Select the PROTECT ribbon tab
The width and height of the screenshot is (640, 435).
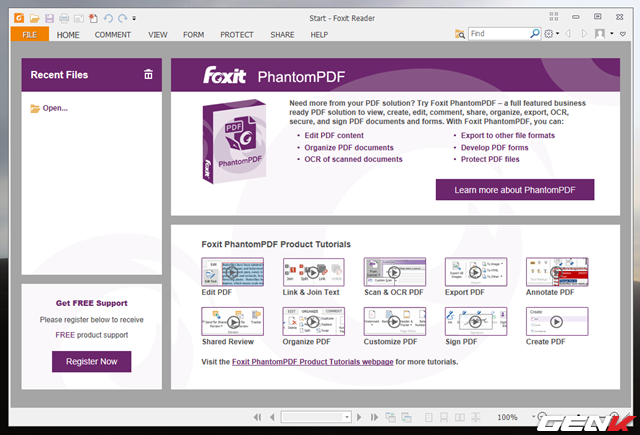237,34
